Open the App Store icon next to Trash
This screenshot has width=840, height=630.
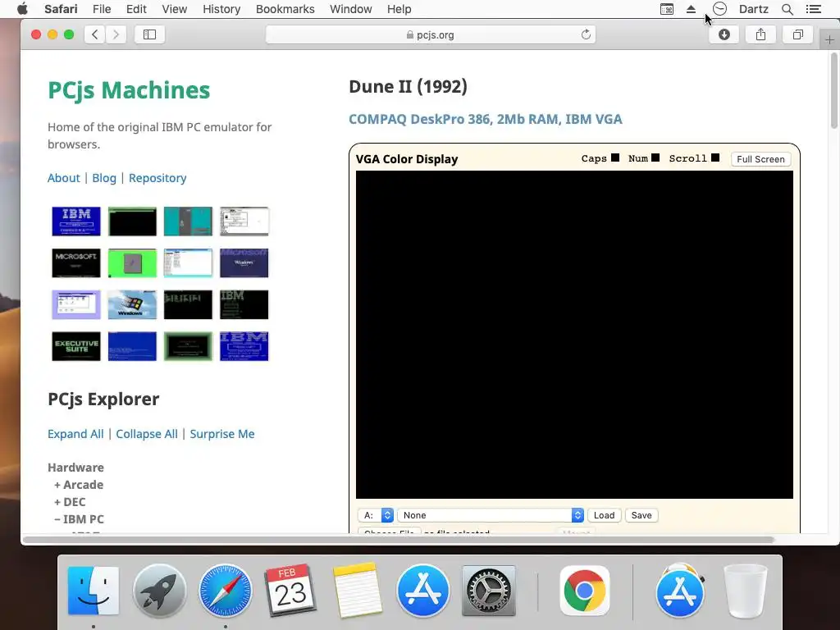[680, 591]
